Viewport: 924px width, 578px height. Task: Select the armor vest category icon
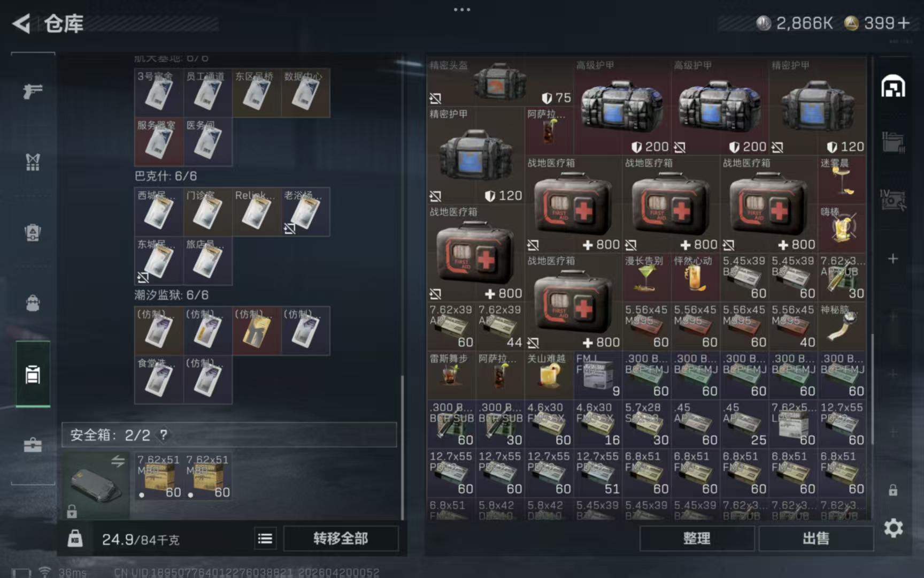33,162
